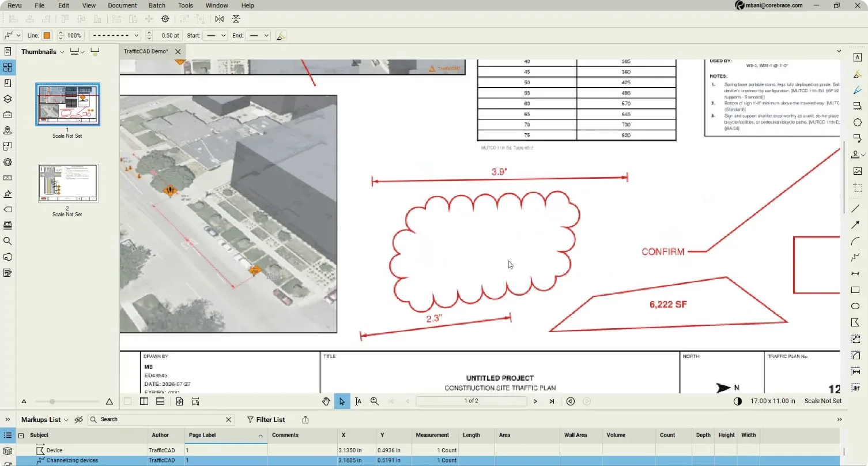This screenshot has width=868, height=466.
Task: Open the Stamp tool dropdown arrow
Action: coord(863,155)
